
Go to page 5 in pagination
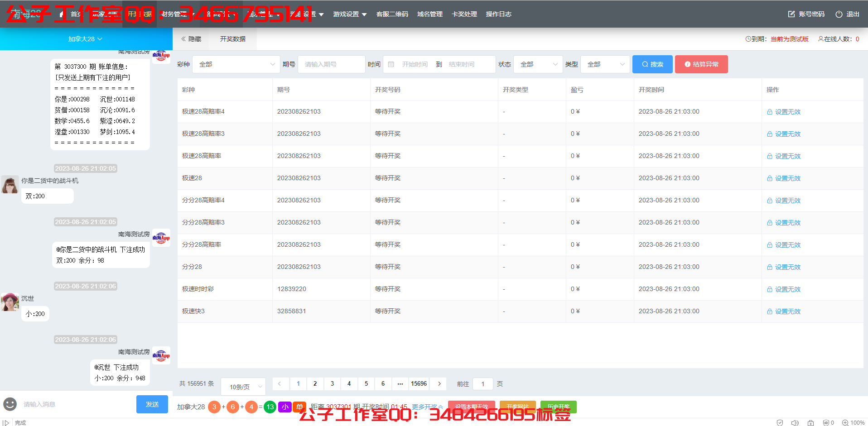click(x=366, y=383)
